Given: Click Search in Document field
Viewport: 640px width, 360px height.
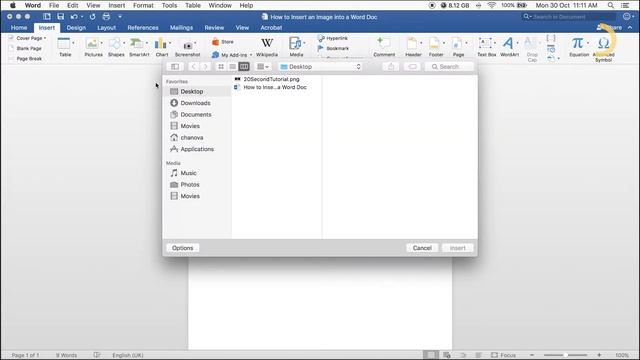Looking at the screenshot, I should pyautogui.click(x=569, y=17).
